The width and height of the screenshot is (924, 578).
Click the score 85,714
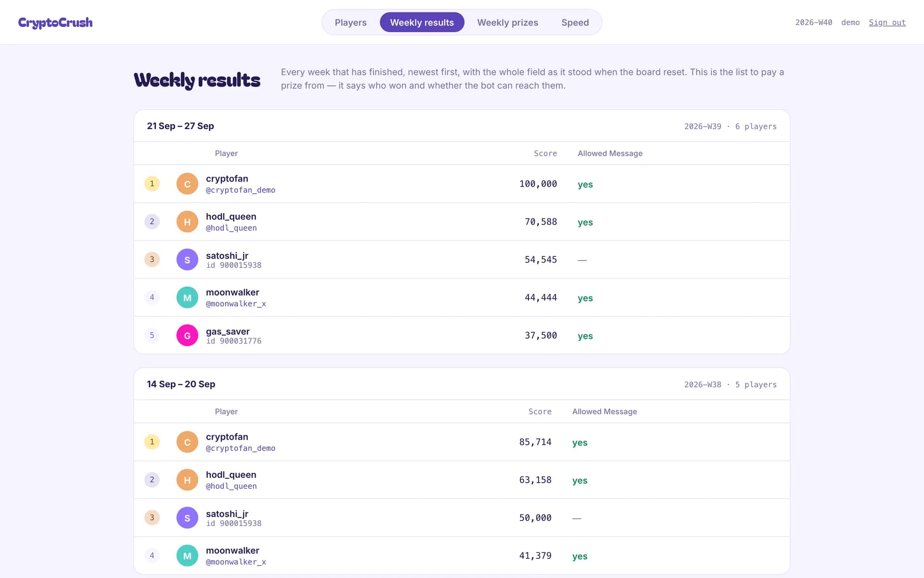[x=535, y=442]
